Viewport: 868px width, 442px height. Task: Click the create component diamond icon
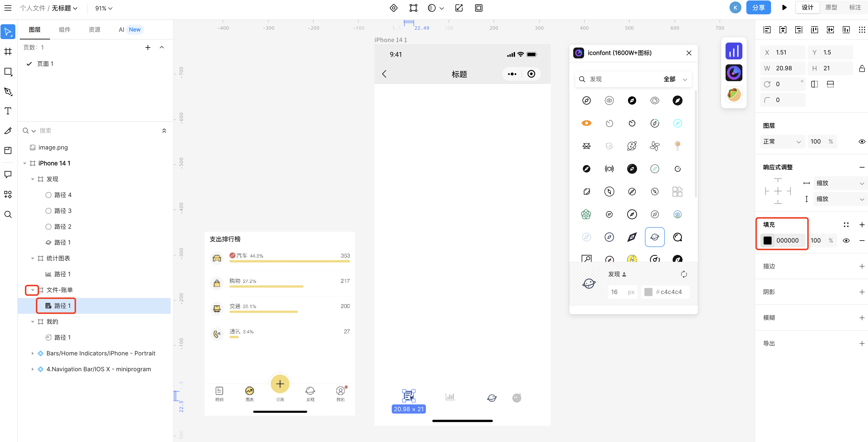pyautogui.click(x=393, y=8)
